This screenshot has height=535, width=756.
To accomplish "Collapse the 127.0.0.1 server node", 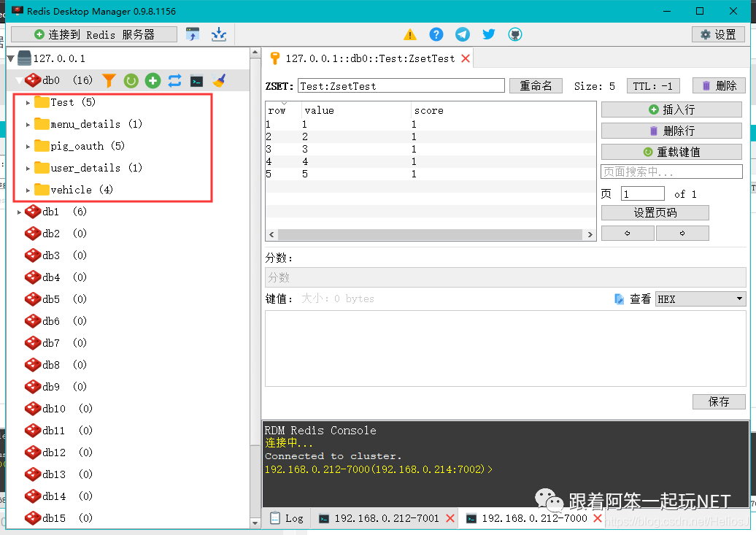I will [x=11, y=59].
